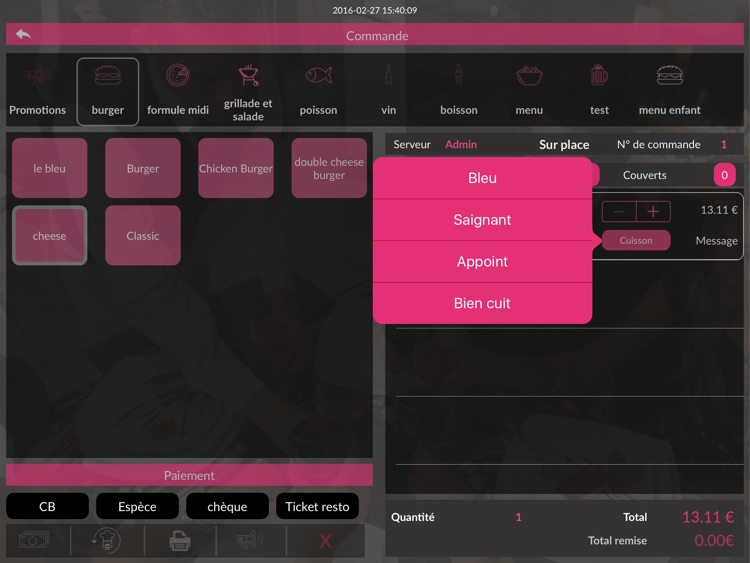Click the Message label on order line
750x563 pixels.
tap(716, 241)
